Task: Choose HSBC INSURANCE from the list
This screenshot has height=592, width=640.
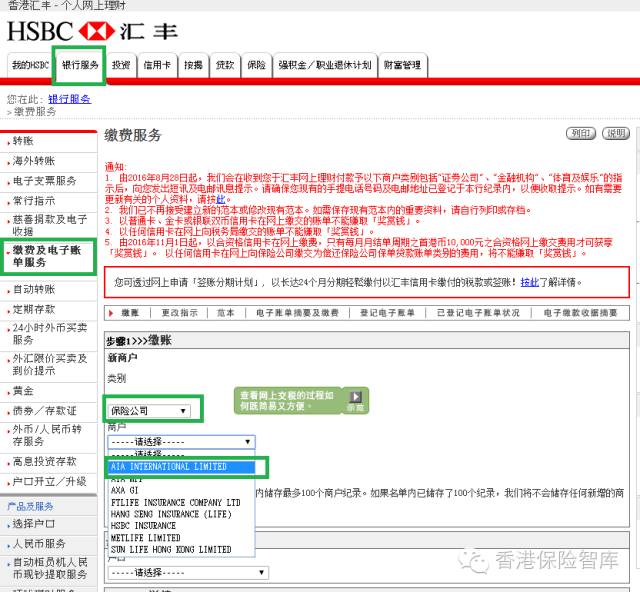Action: (x=181, y=526)
